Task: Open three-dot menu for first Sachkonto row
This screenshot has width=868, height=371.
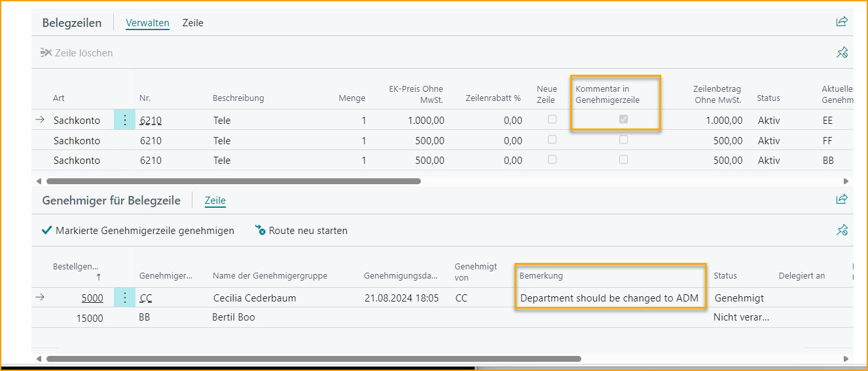Action: 124,120
